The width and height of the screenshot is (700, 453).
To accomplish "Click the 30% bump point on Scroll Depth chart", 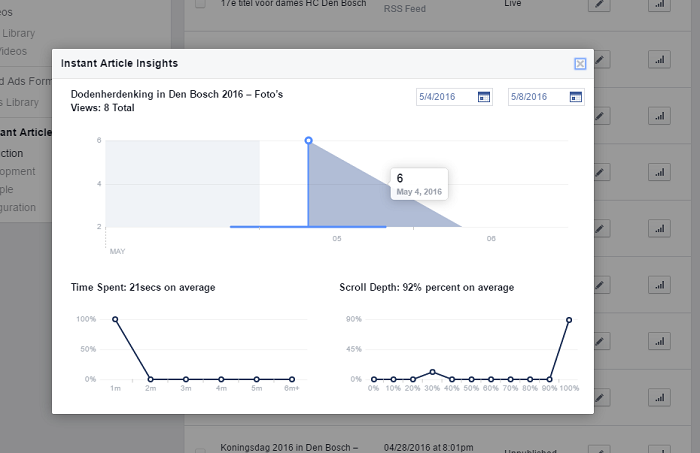I will 432,372.
